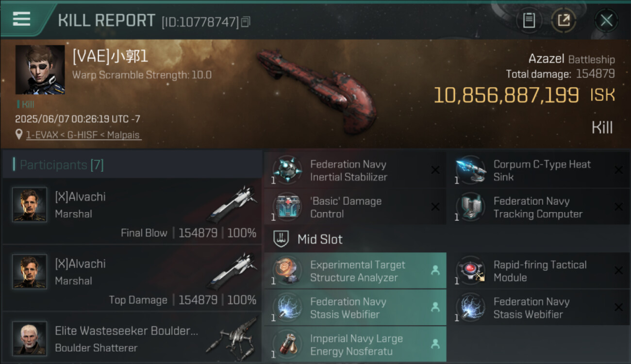The width and height of the screenshot is (631, 364).
Task: Click the 'Basic' Damage Control icon
Action: tap(287, 207)
